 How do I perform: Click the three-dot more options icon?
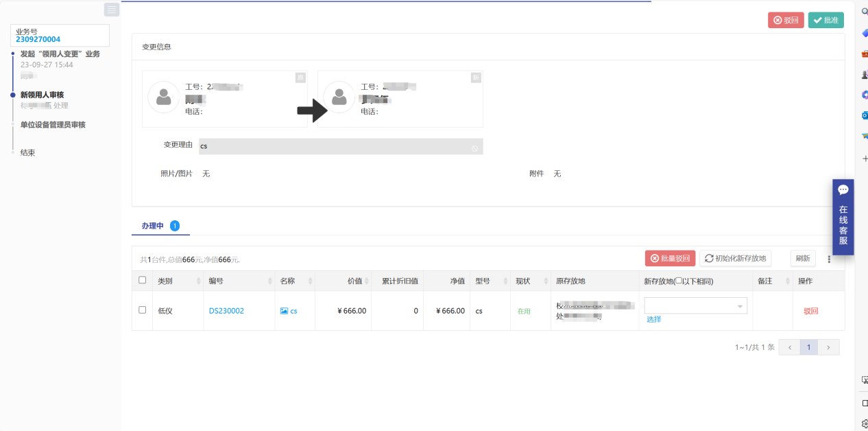pyautogui.click(x=829, y=259)
